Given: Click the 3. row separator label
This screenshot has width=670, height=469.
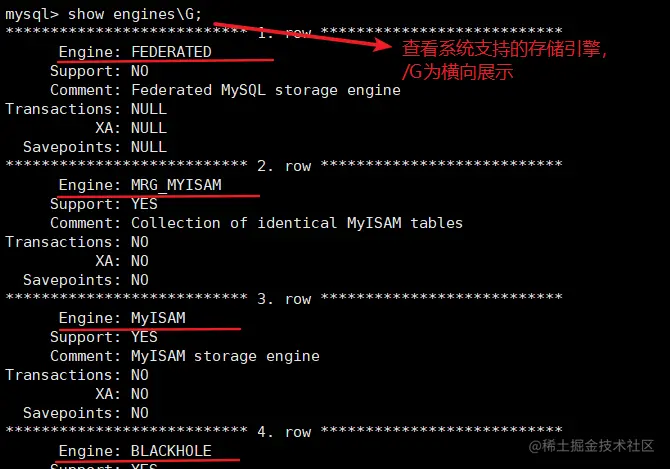Looking at the screenshot, I should pyautogui.click(x=284, y=299).
